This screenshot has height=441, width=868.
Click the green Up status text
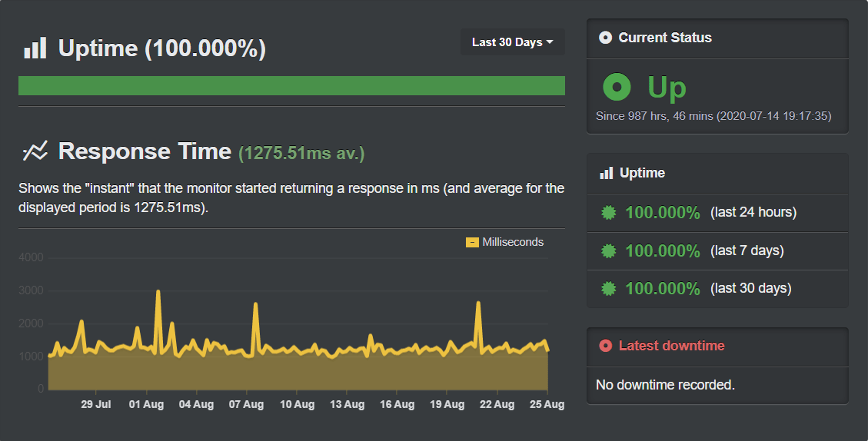(667, 88)
